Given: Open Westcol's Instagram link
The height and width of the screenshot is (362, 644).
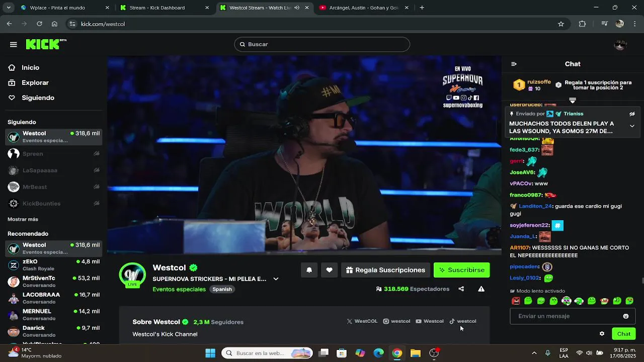Looking at the screenshot, I should point(396,321).
